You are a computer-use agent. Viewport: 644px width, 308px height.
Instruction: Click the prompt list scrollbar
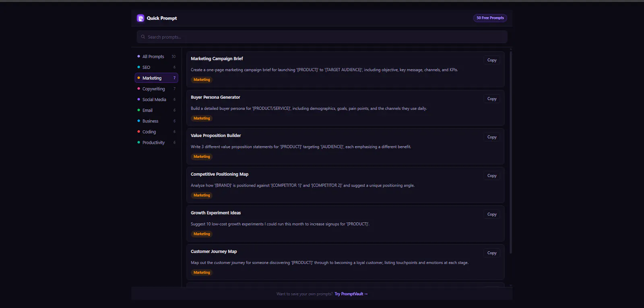coord(511,152)
